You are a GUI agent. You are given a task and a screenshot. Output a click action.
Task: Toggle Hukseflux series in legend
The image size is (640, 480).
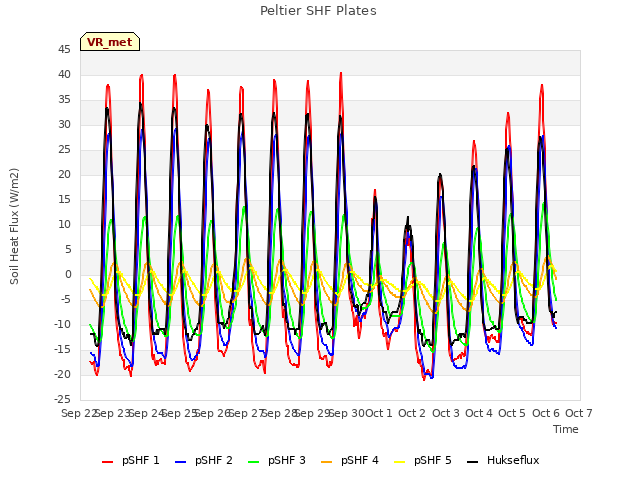[x=503, y=460]
